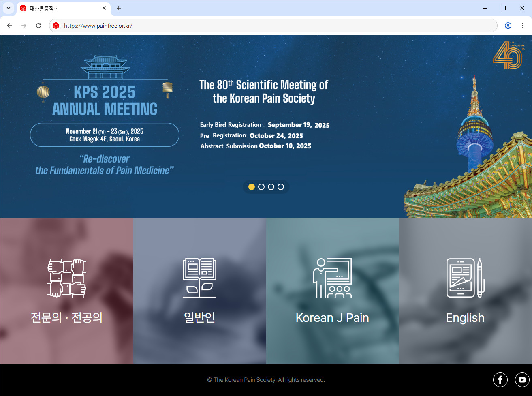This screenshot has width=532, height=396.
Task: Reload the page with the refresh icon
Action: (x=38, y=26)
